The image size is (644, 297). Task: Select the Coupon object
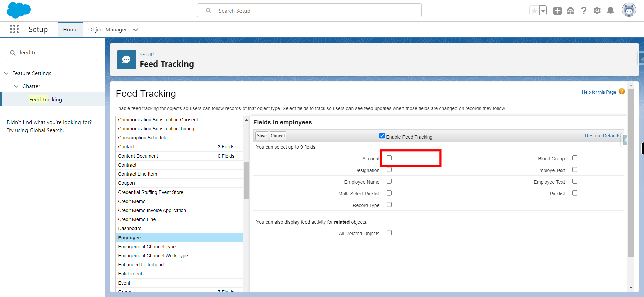point(179,183)
